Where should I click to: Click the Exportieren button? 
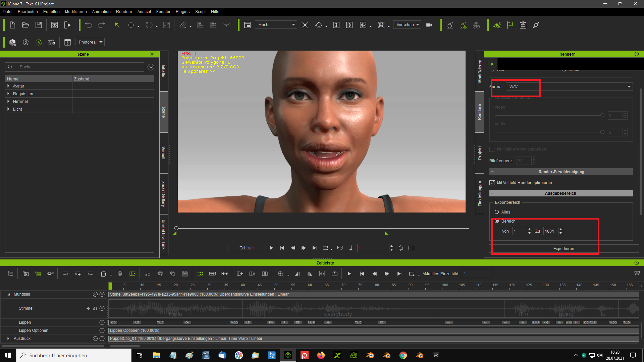coord(564,249)
